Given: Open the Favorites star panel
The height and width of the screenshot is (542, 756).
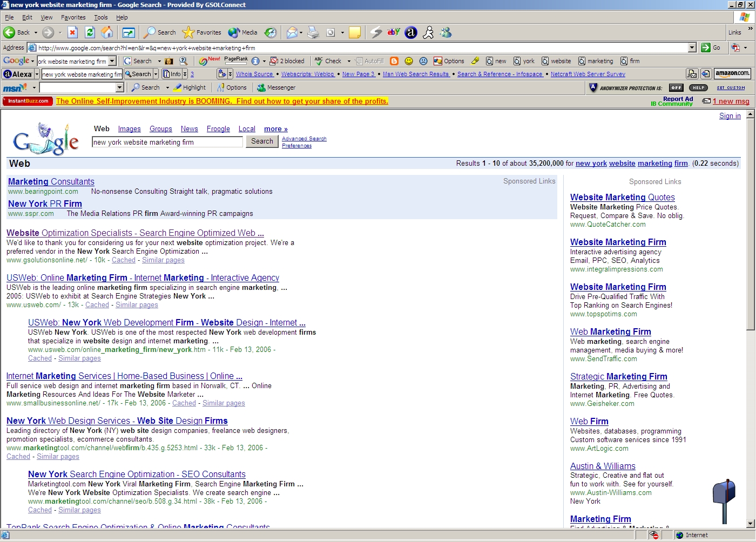Looking at the screenshot, I should point(202,32).
